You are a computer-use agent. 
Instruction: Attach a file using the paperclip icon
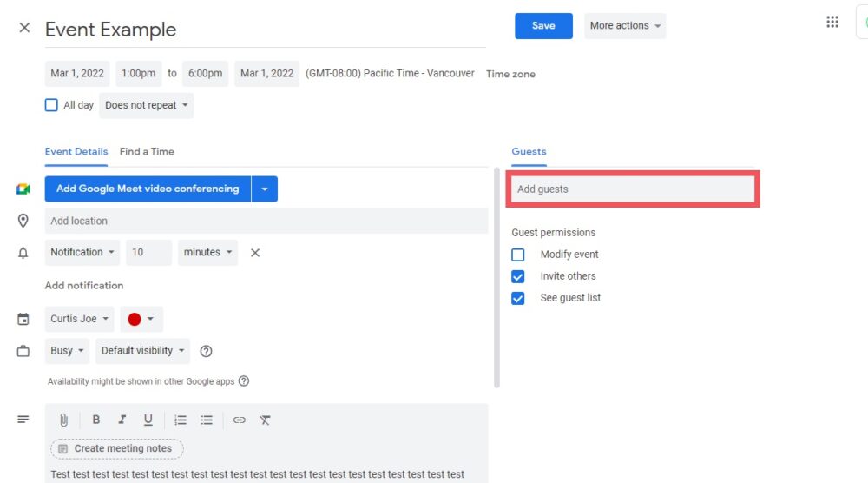click(63, 420)
